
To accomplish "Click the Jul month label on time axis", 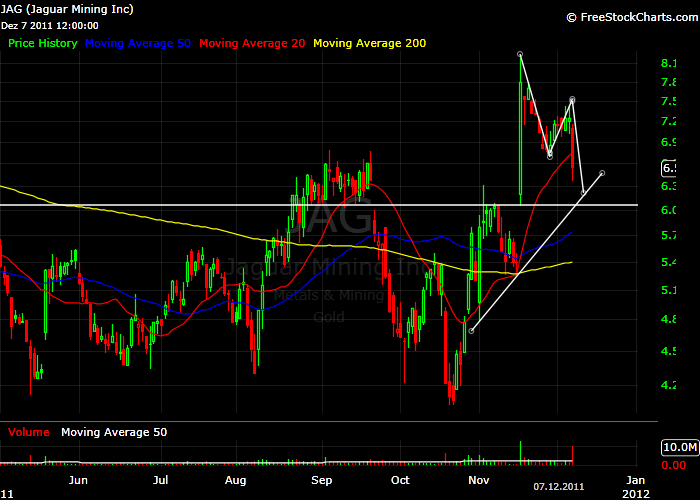I will coord(160,480).
